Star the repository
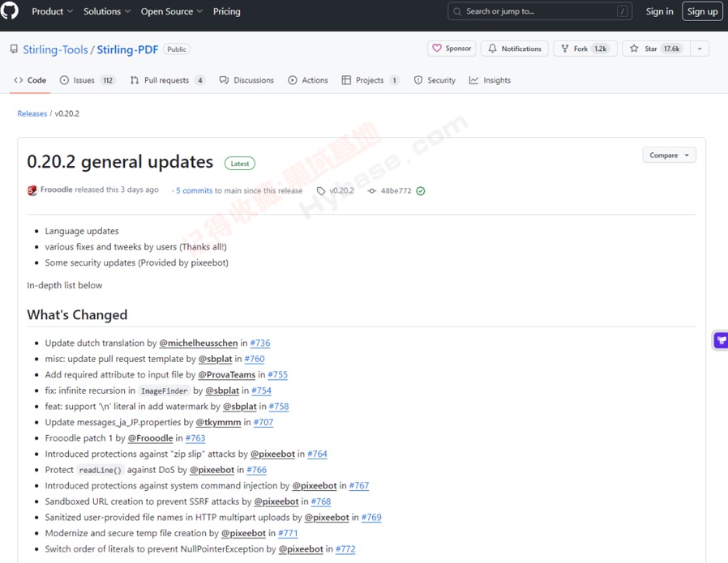The image size is (728, 563). [x=657, y=49]
